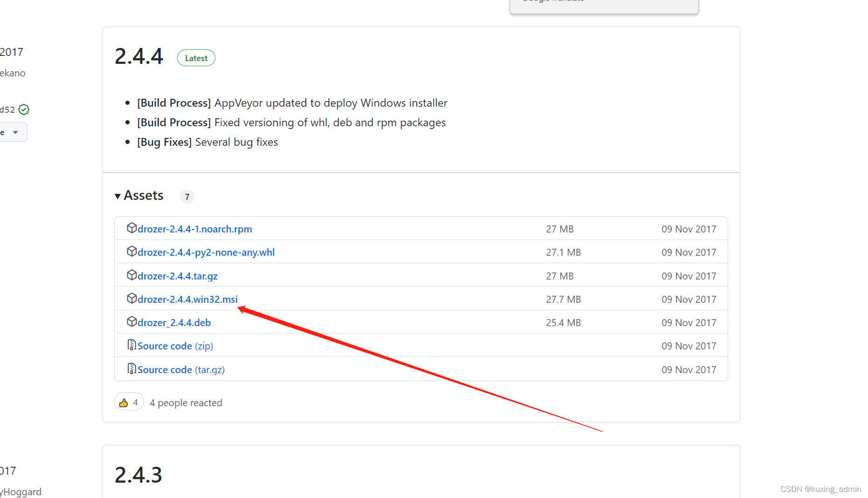Image resolution: width=868 pixels, height=498 pixels.
Task: Download drozer-2.4.4.tar.gz
Action: [x=178, y=276]
